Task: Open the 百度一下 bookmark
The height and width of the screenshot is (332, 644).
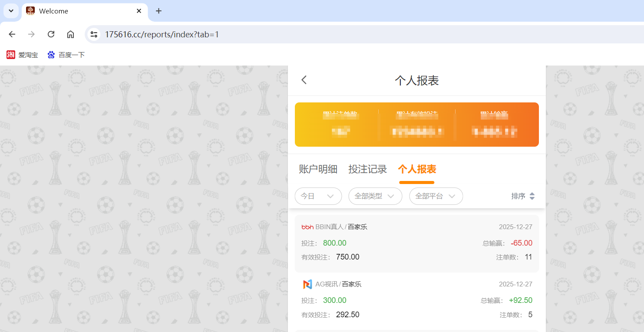Action: pyautogui.click(x=66, y=55)
